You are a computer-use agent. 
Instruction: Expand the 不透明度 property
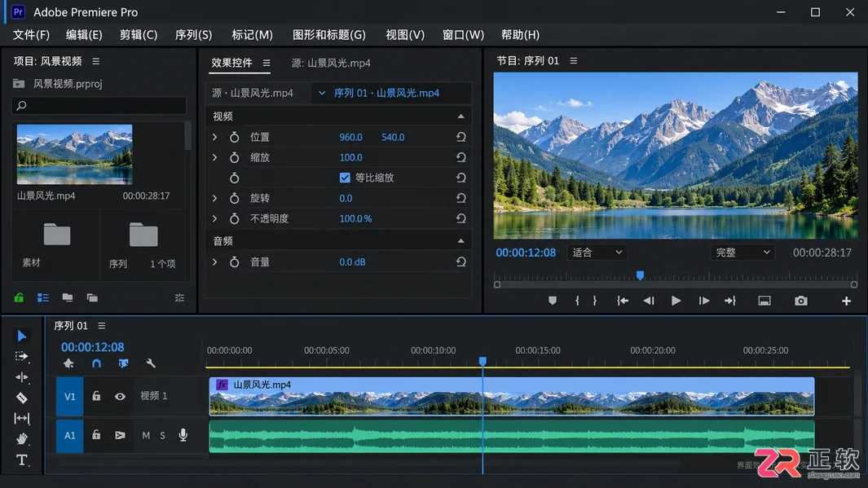[x=215, y=218]
